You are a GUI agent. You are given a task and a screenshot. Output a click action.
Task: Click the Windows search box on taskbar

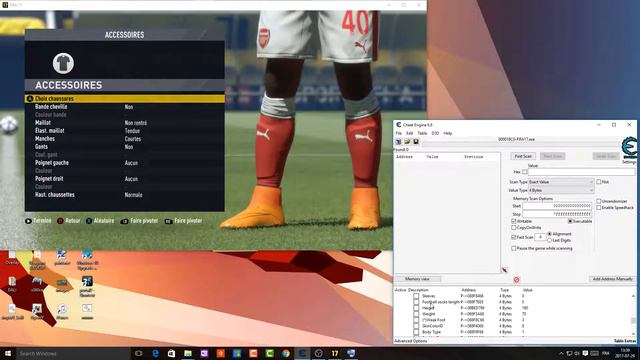[x=73, y=353]
